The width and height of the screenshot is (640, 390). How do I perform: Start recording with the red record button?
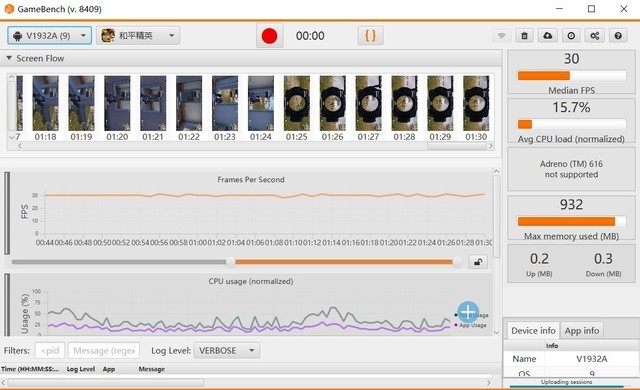(x=269, y=35)
